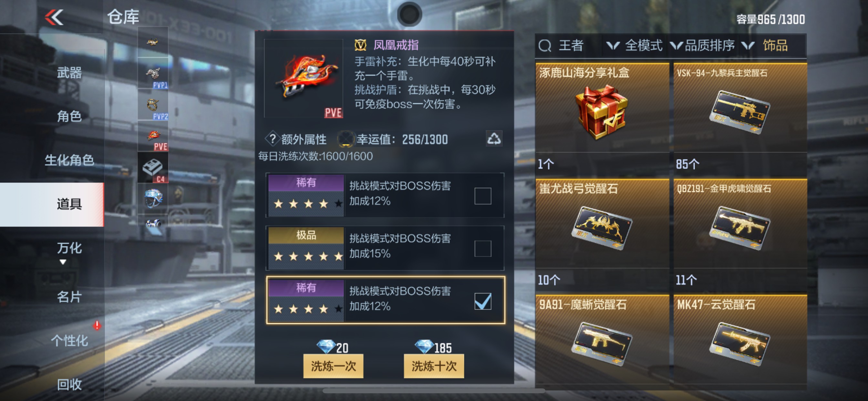Select the PVP2 ring slot icon

point(153,105)
